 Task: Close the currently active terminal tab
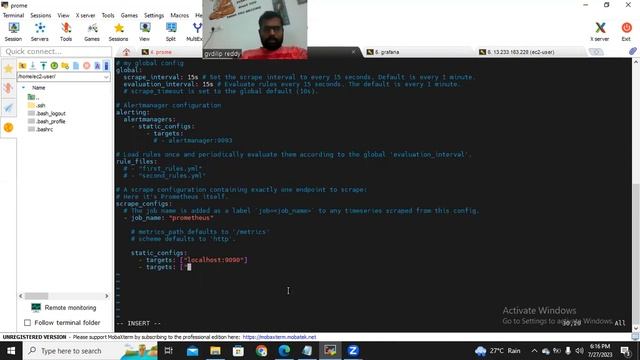click(x=353, y=52)
